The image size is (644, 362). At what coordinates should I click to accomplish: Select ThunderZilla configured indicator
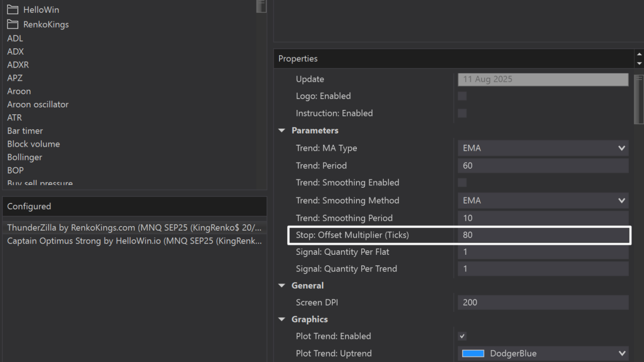coord(134,227)
